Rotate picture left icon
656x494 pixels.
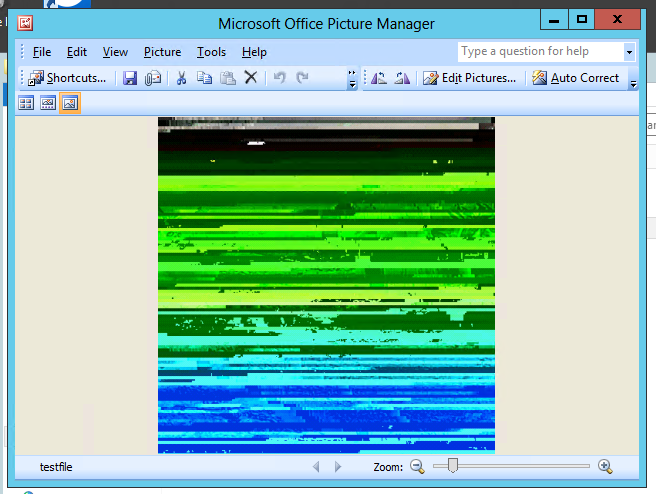click(x=379, y=78)
